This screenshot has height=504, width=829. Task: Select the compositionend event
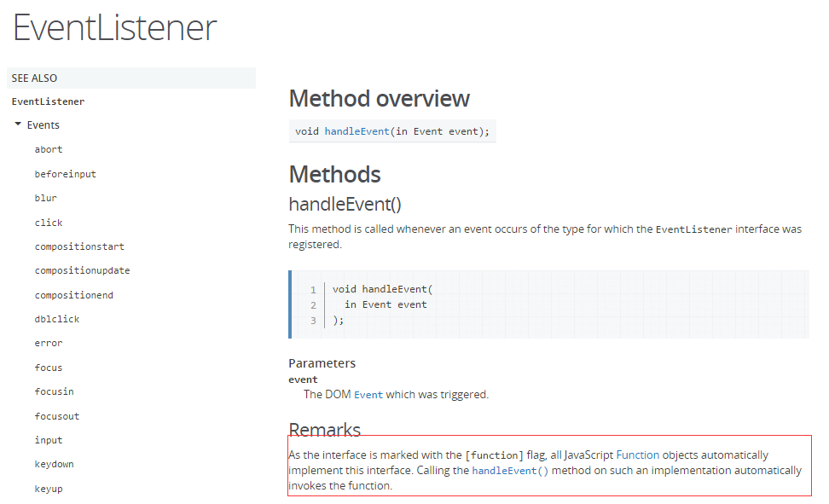(74, 295)
